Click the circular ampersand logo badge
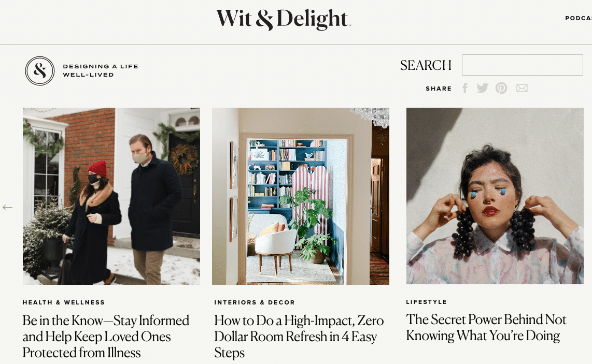592x364 pixels. (39, 70)
